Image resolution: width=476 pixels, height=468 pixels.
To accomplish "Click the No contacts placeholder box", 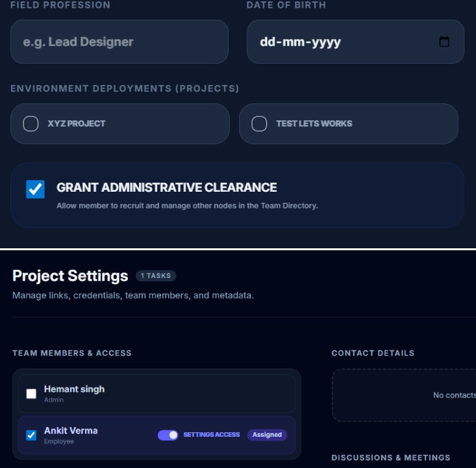I will click(404, 395).
